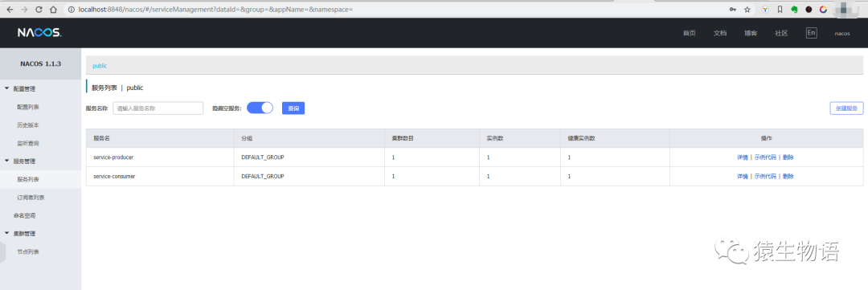Click the 查询 search button
Screen dimensions: 868x290
(x=293, y=108)
